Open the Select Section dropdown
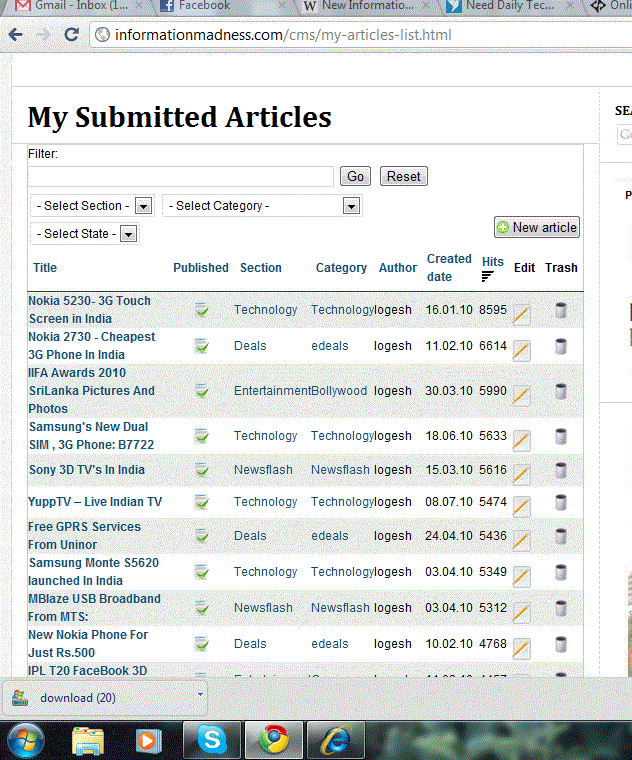The image size is (632, 760). 92,206
